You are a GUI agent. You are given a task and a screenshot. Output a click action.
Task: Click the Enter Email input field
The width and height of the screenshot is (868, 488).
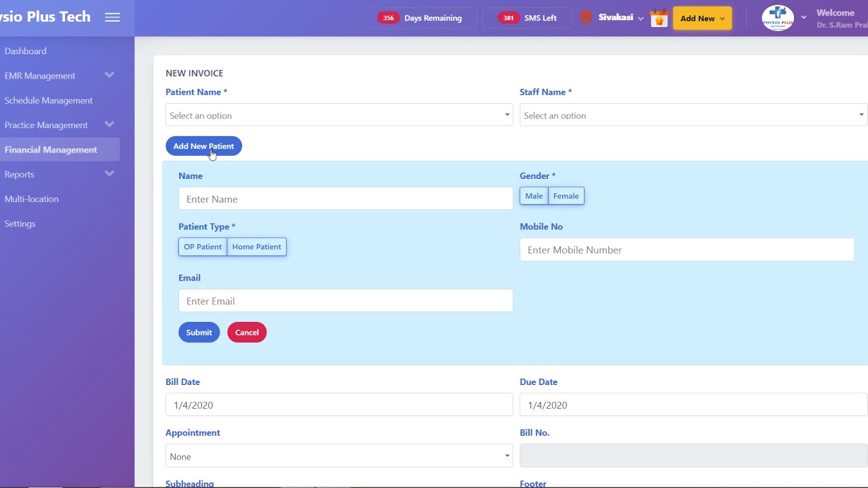(346, 301)
